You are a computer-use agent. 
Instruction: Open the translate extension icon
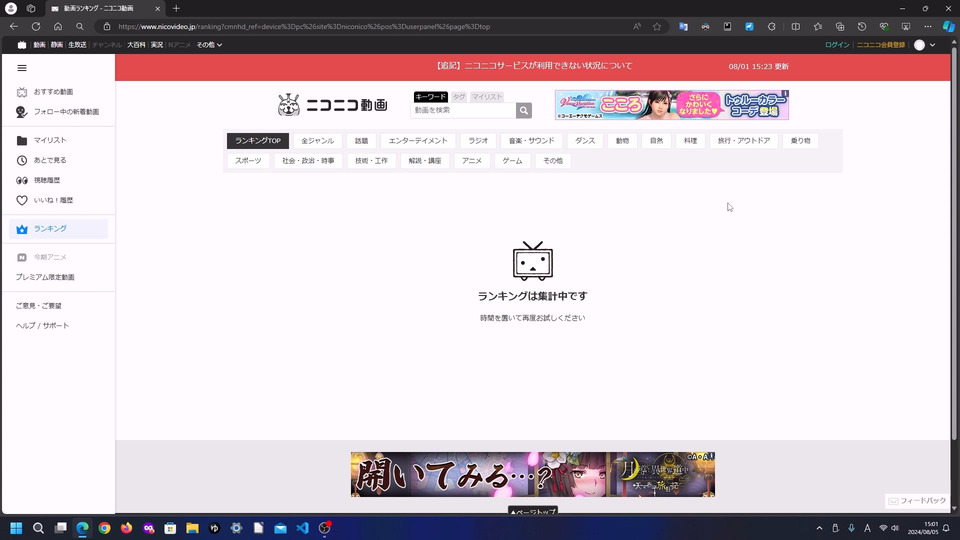coord(683,26)
